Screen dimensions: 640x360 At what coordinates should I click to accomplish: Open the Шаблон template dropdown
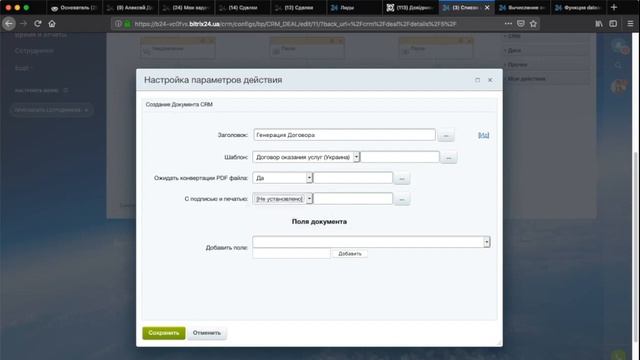tap(306, 157)
